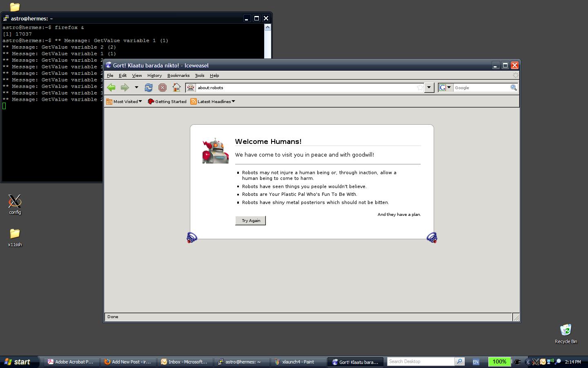588x368 pixels.
Task: Bookmark this page with the star icon
Action: click(420, 88)
